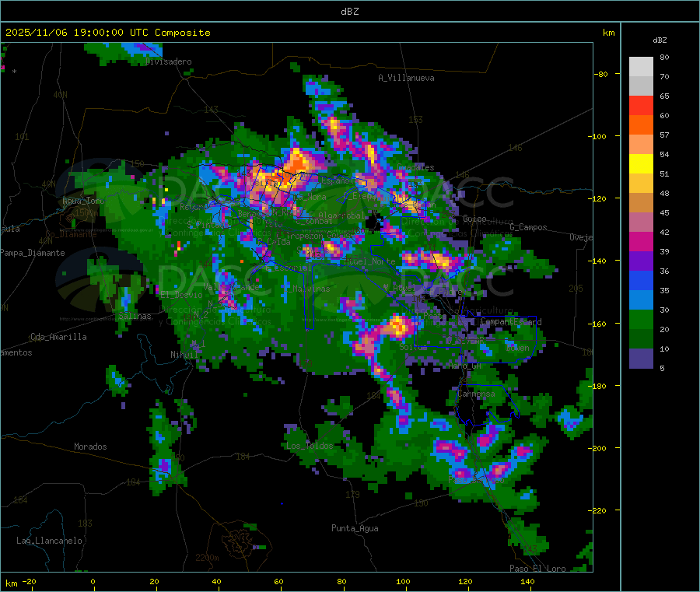This screenshot has width=700, height=592.
Task: Click the 140 km horizontal axis tick
Action: [527, 582]
